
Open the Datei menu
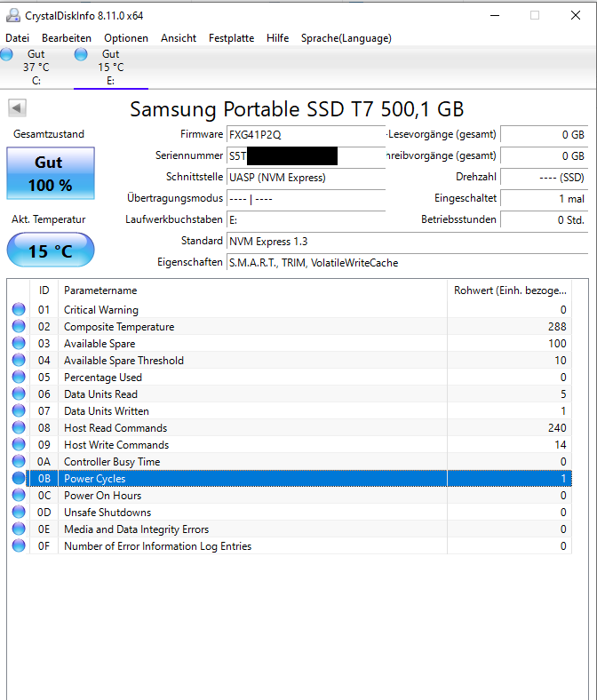18,38
